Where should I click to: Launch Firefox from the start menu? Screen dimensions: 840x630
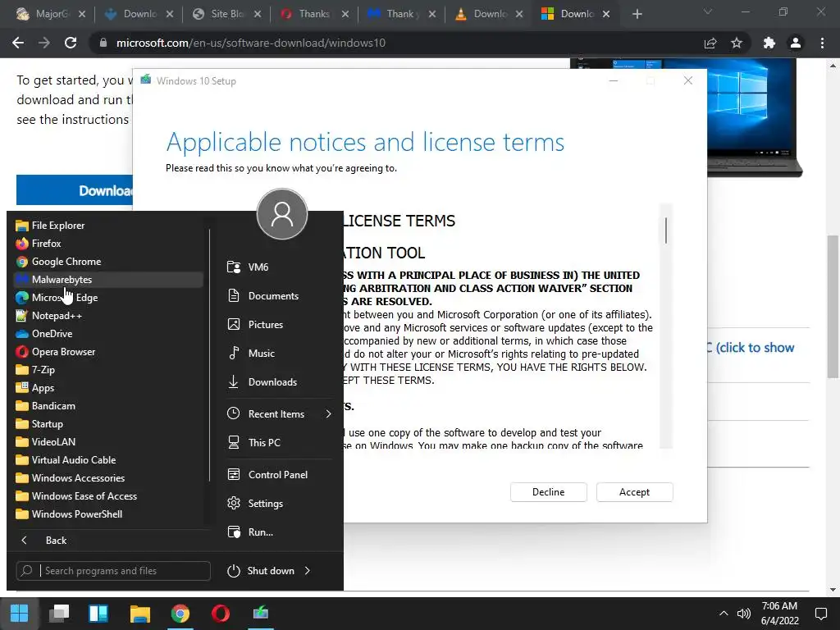click(x=107, y=243)
